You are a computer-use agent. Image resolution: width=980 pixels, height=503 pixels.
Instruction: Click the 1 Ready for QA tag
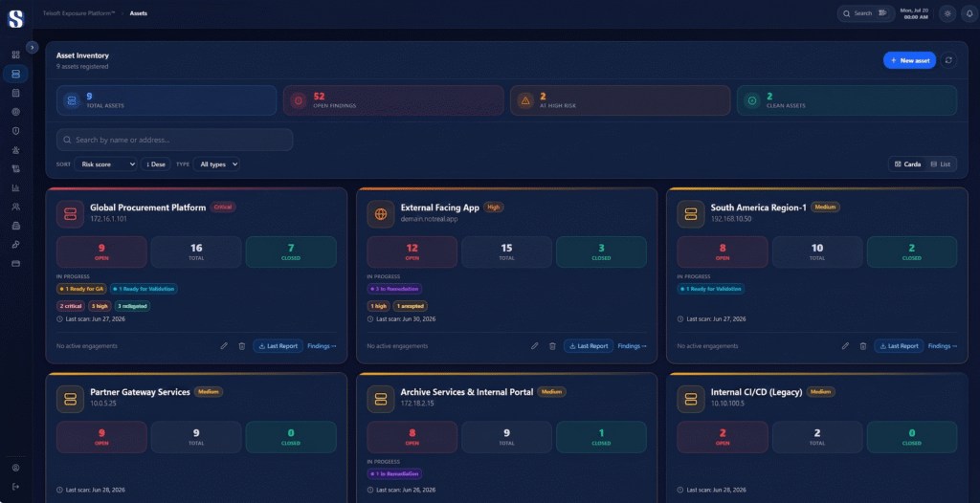pos(82,289)
